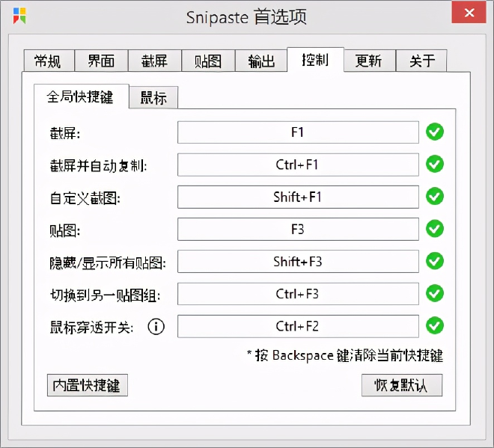The width and height of the screenshot is (494, 448).
Task: Click the green check icon for 截屏 F1
Action: [x=435, y=132]
